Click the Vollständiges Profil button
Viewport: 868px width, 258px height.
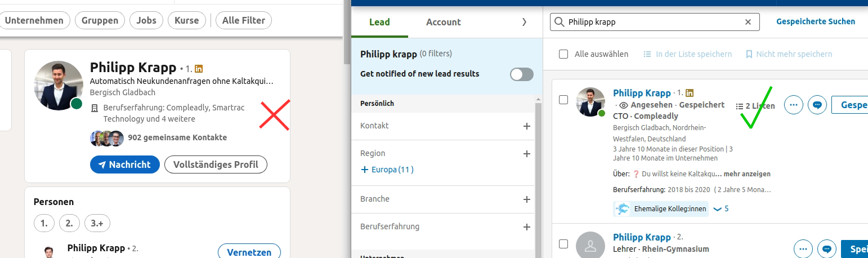coord(216,164)
